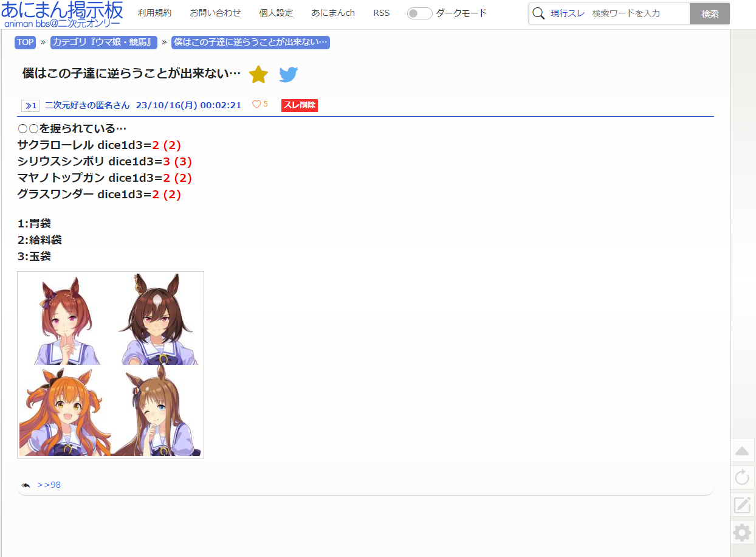Click the red スレ削除 button
Image resolution: width=756 pixels, height=557 pixels.
coord(300,105)
